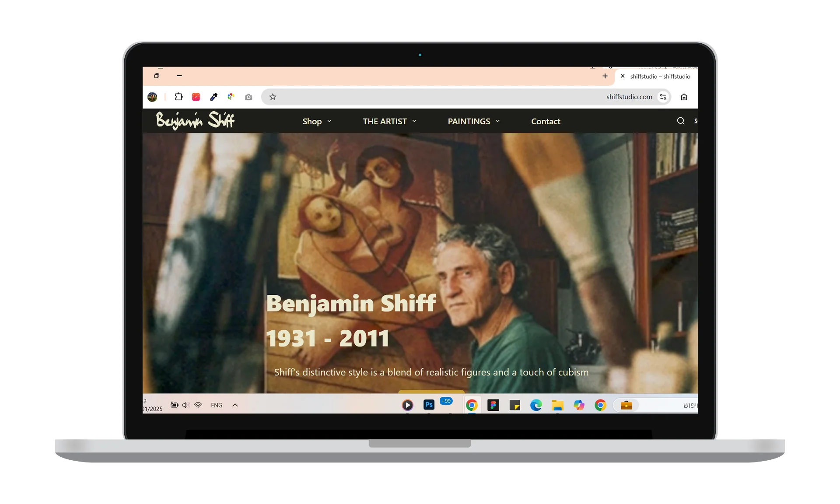Viewport: 840px width, 504px height.
Task: Switch to Chrome beside Figma in taskbar
Action: coord(472,405)
